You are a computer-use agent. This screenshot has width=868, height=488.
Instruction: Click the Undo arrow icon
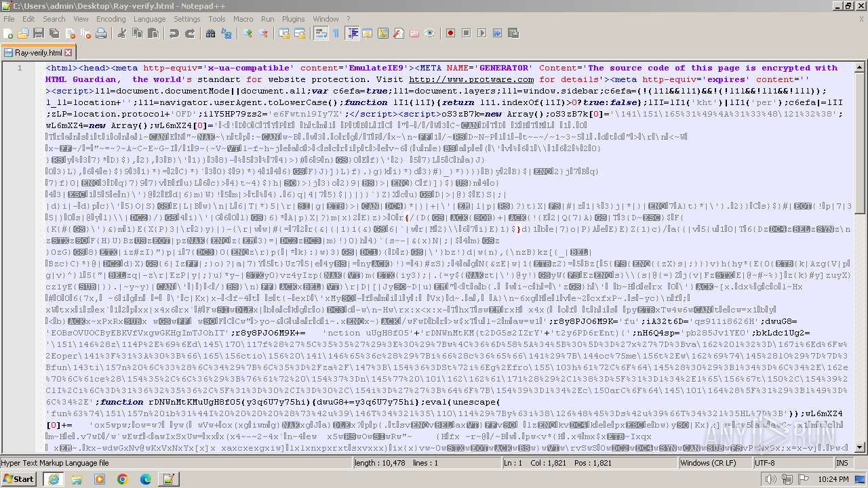pos(174,33)
